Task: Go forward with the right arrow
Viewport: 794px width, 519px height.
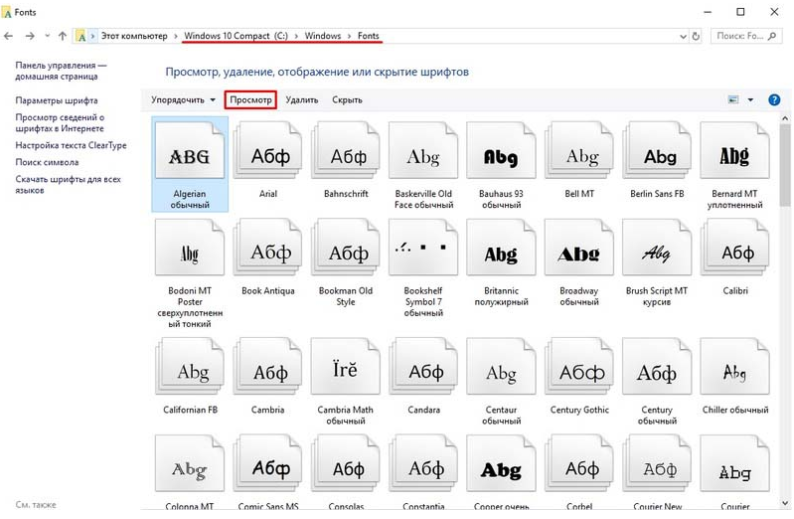Action: pos(30,36)
